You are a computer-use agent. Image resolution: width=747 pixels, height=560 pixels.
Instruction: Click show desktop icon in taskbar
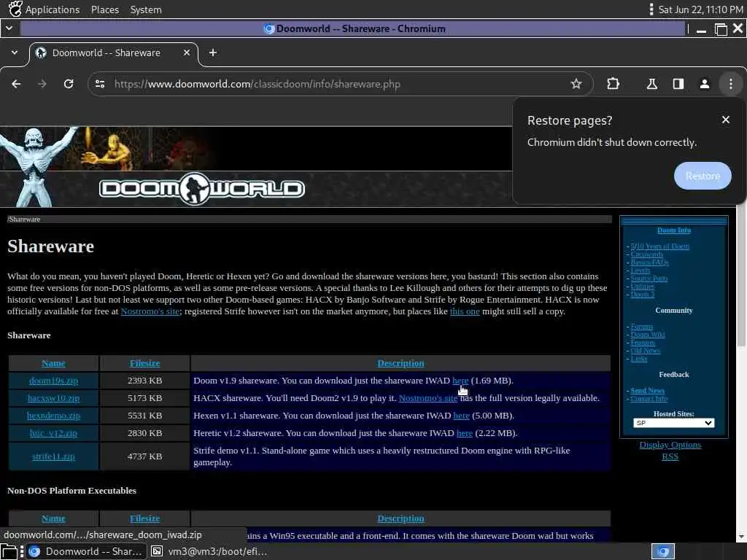9,551
